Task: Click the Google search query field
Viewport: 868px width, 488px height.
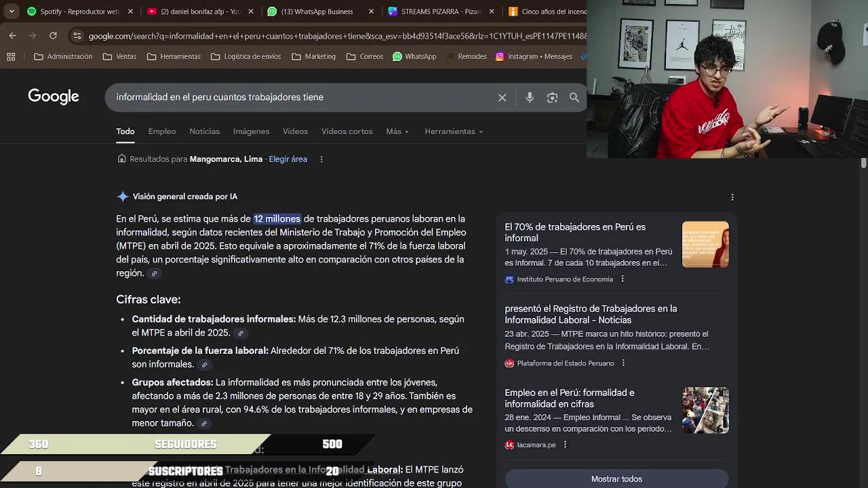Action: [302, 98]
